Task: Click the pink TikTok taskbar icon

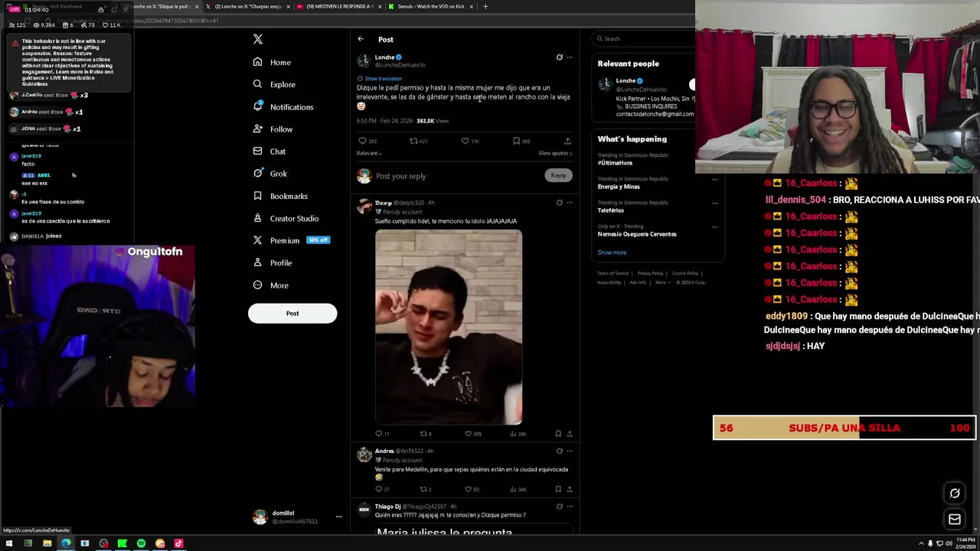Action: [178, 543]
